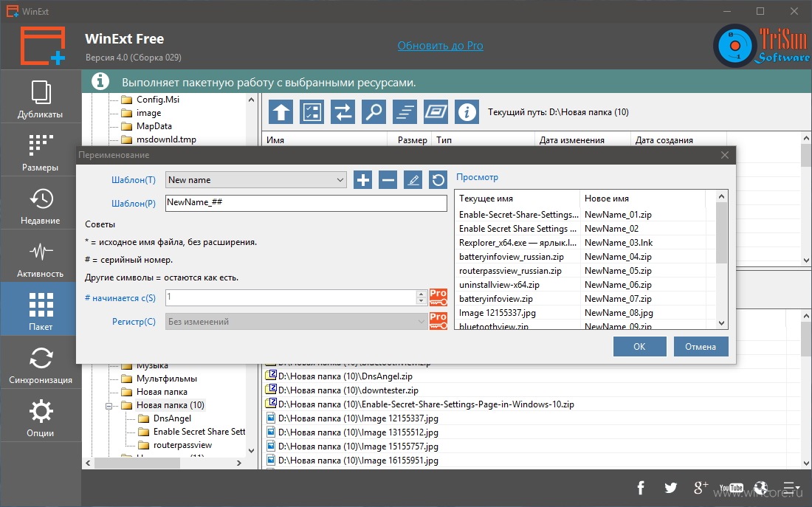Open the YouTube icon in the footer
The height and width of the screenshot is (507, 812).
coord(732,488)
